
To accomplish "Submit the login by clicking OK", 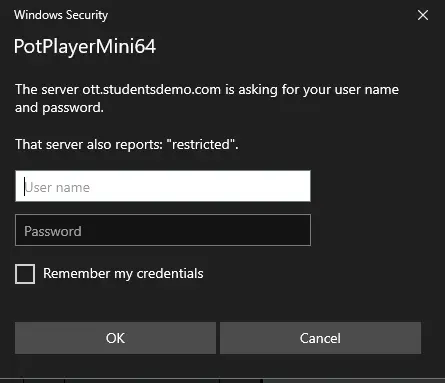I will pos(115,338).
